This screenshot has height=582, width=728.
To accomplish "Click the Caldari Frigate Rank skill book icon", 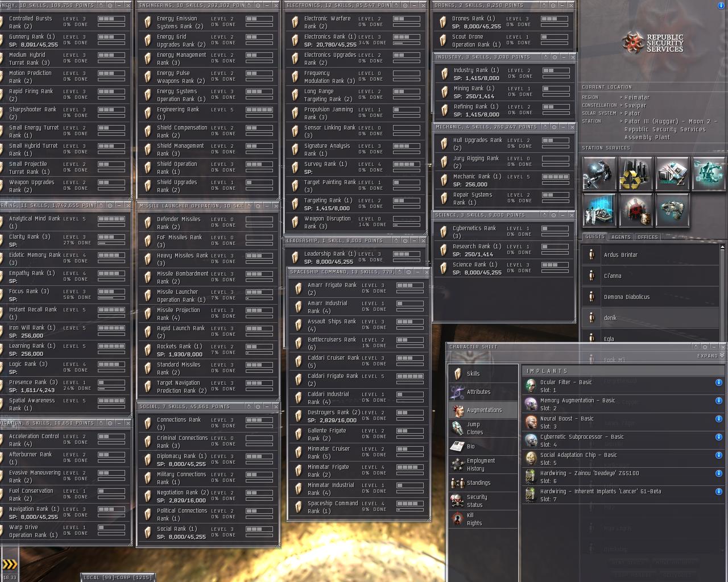I will (x=298, y=380).
